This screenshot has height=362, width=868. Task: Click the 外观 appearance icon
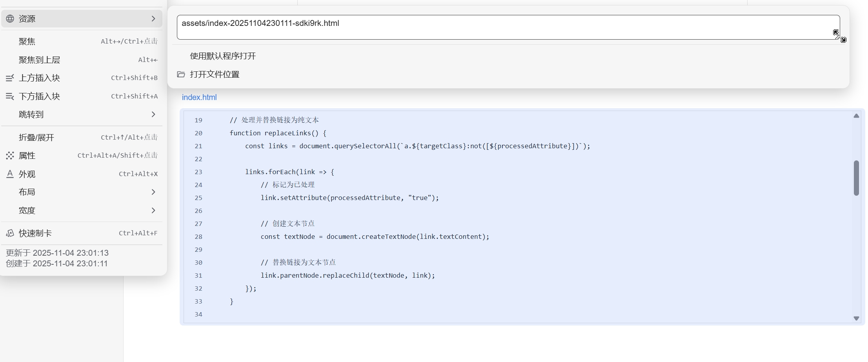pyautogui.click(x=10, y=174)
